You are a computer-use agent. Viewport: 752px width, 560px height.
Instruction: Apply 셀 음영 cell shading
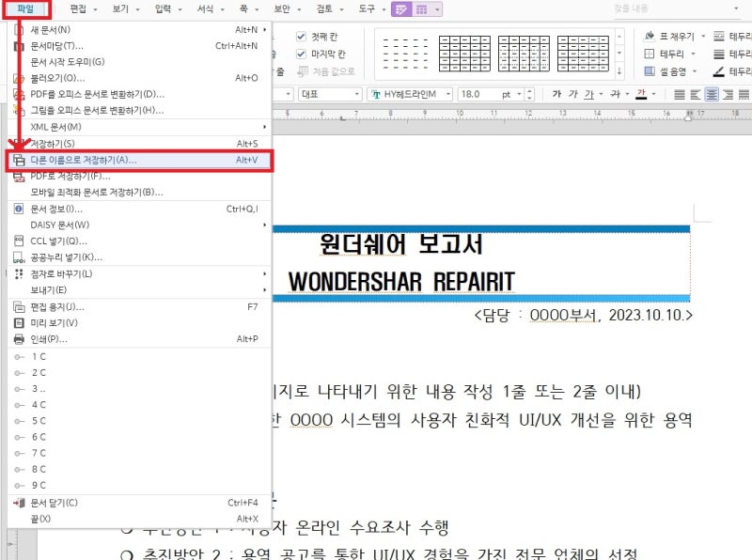661,70
